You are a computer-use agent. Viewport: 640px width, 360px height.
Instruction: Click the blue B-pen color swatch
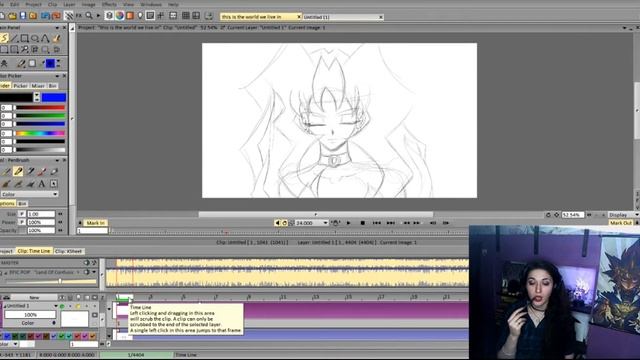point(53,97)
